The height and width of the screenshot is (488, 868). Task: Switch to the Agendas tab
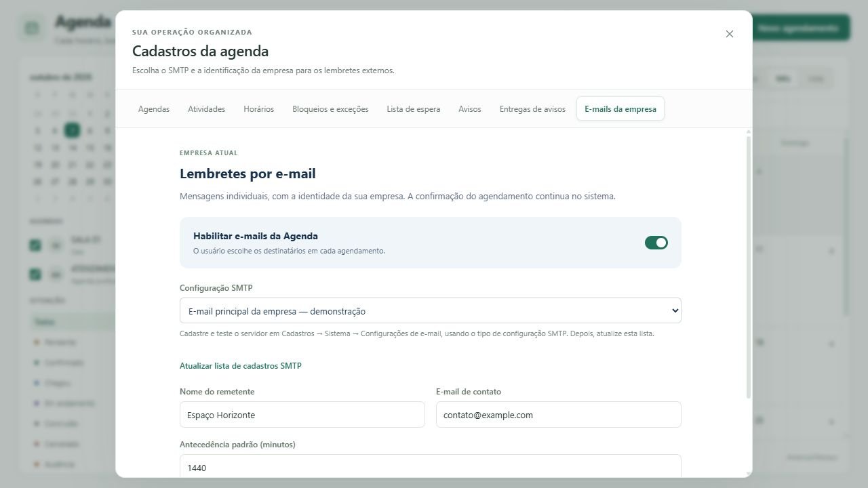154,108
